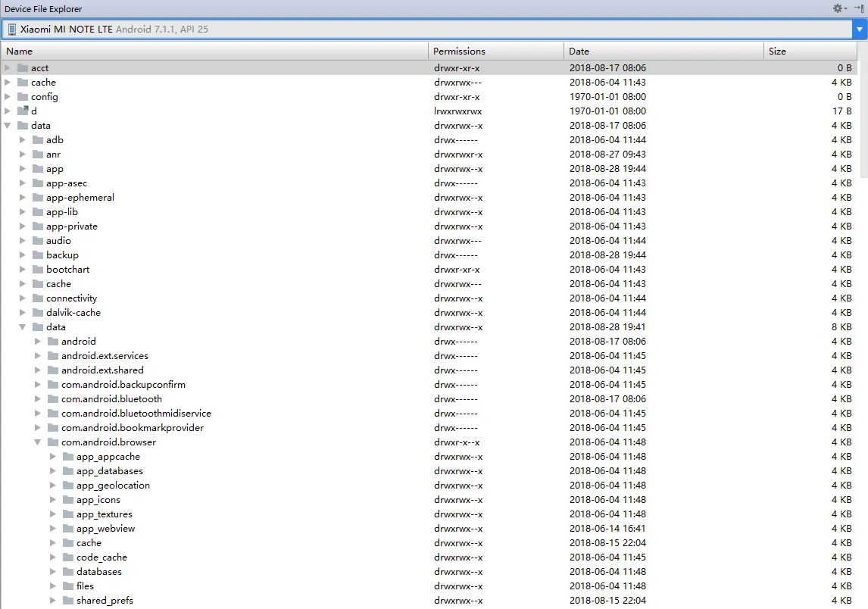The image size is (868, 609).
Task: Click the 8 KB size cell
Action: (841, 326)
